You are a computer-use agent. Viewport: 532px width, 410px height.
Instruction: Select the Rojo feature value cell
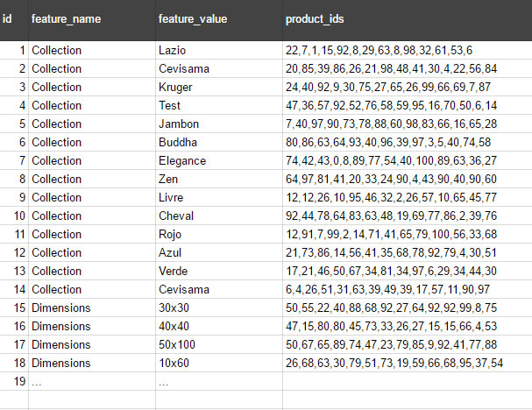pyautogui.click(x=219, y=234)
